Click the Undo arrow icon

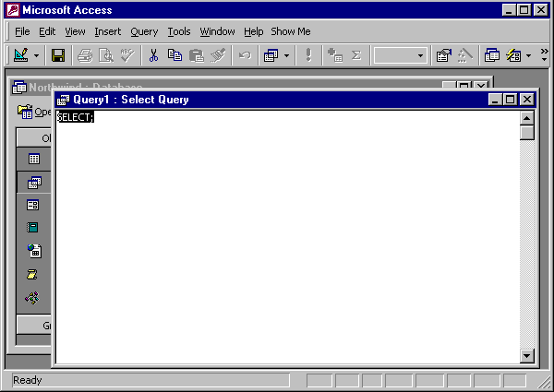coord(245,55)
